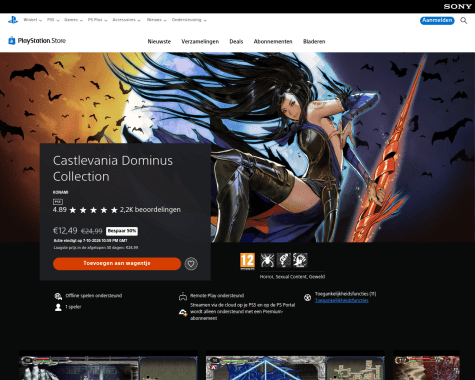Expand the Accessoires dropdown menu
The image size is (475, 380).
126,20
